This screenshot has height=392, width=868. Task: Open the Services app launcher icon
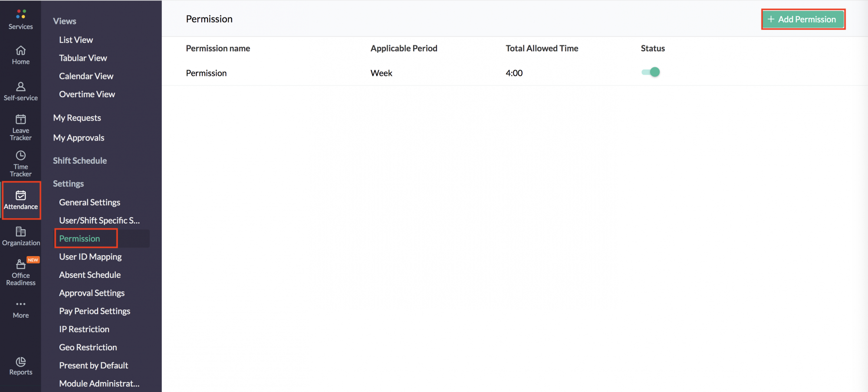point(21,14)
